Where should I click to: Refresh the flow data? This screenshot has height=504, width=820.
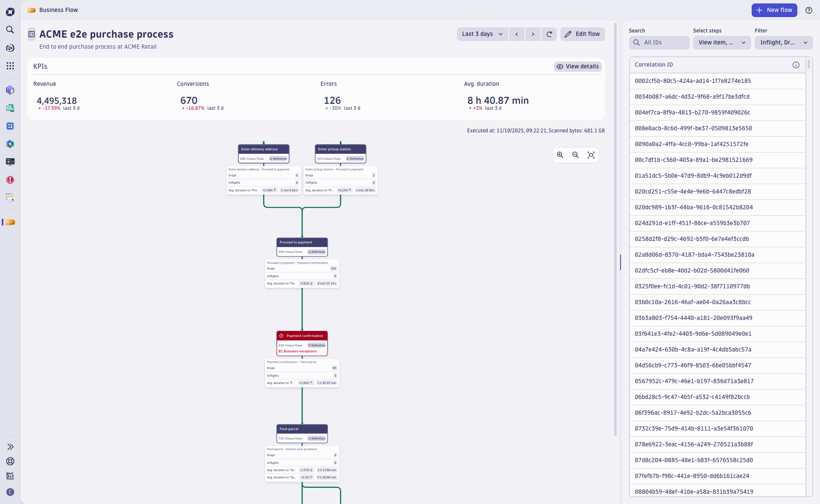(549, 34)
